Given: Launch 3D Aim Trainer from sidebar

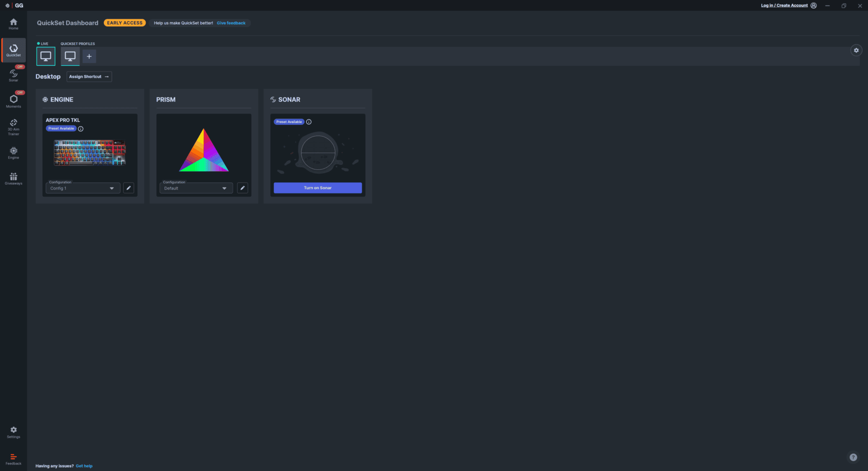Looking at the screenshot, I should click(x=13, y=127).
